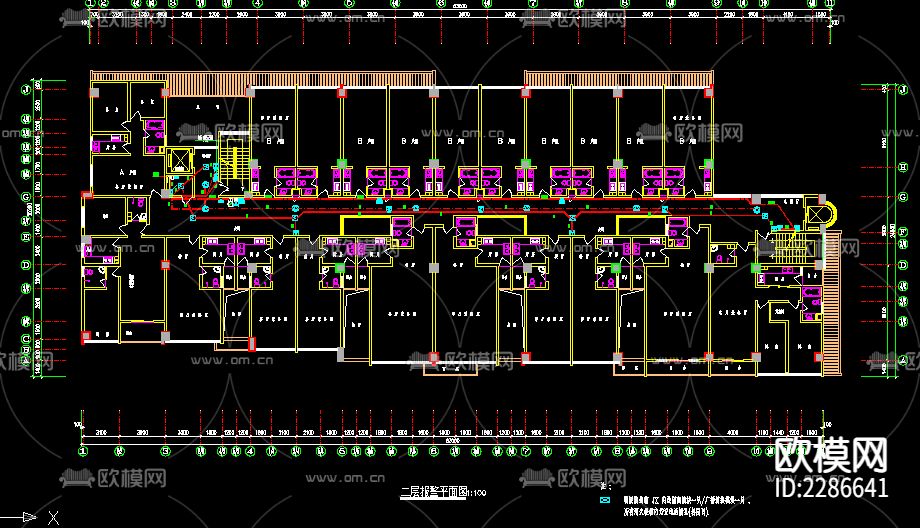Select axis bubble J on the left grid line

[26, 90]
